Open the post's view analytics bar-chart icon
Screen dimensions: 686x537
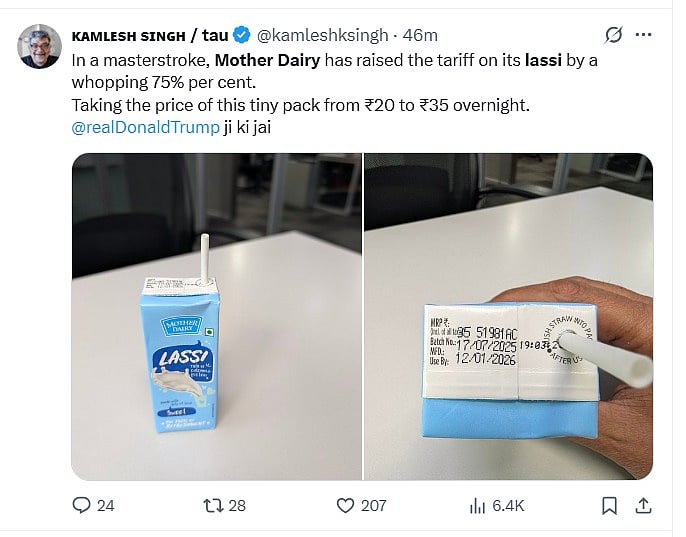477,505
